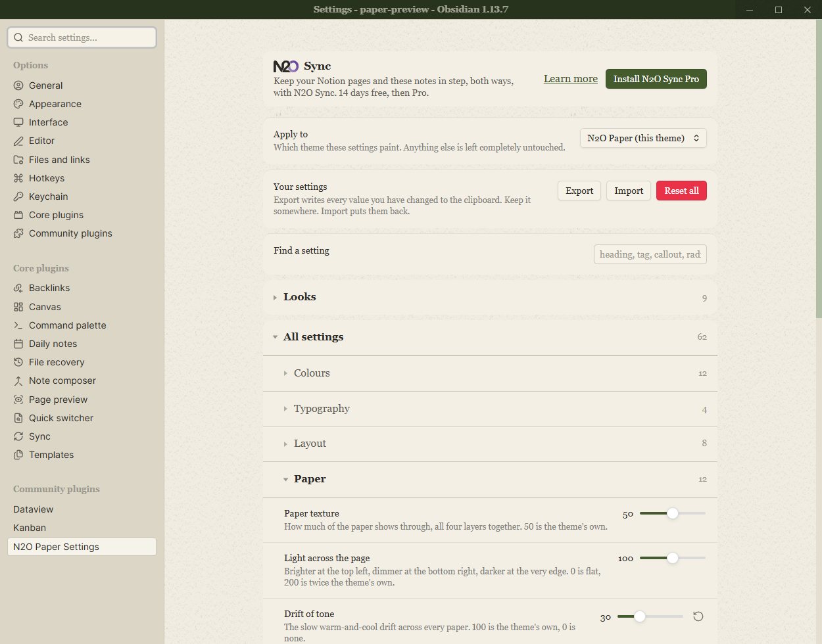Minimize the Obsidian settings window
Image resolution: width=822 pixels, height=644 pixels.
(x=750, y=9)
